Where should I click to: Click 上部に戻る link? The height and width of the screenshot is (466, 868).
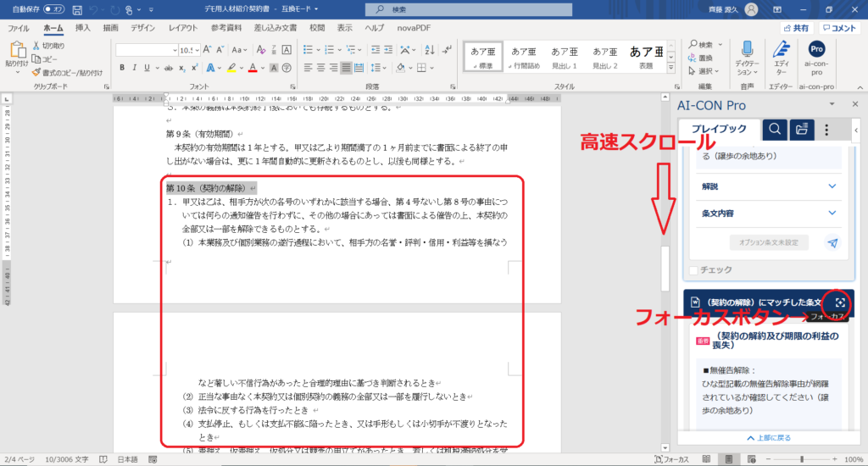coord(769,438)
